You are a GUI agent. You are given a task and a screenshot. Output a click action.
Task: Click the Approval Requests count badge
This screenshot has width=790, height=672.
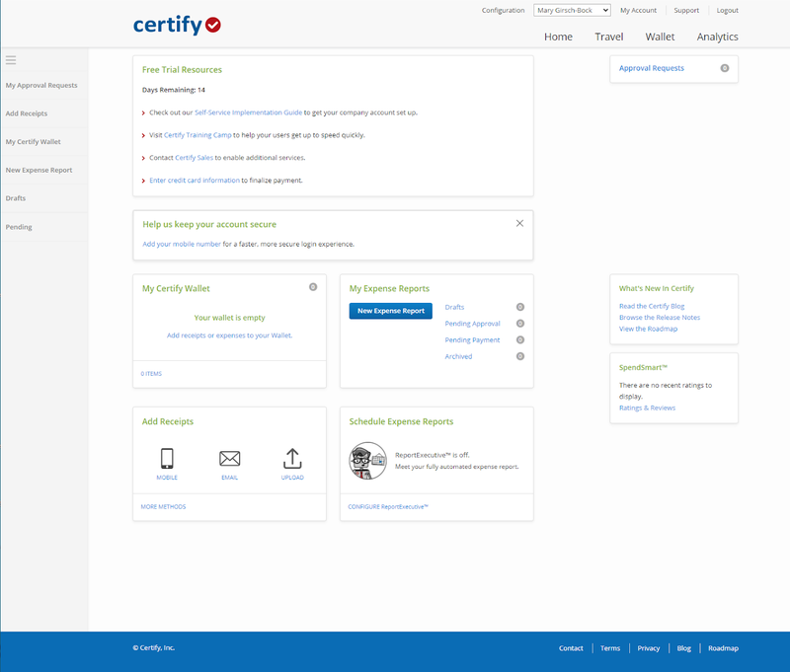click(x=724, y=68)
